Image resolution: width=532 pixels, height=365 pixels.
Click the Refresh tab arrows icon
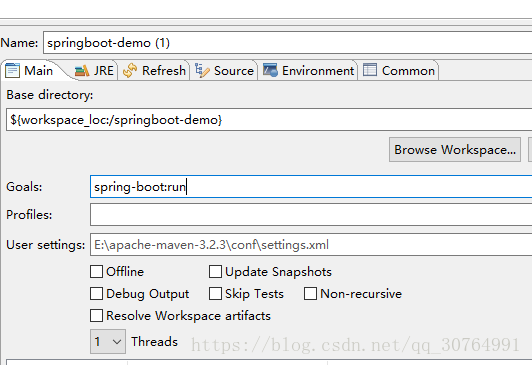(x=130, y=71)
